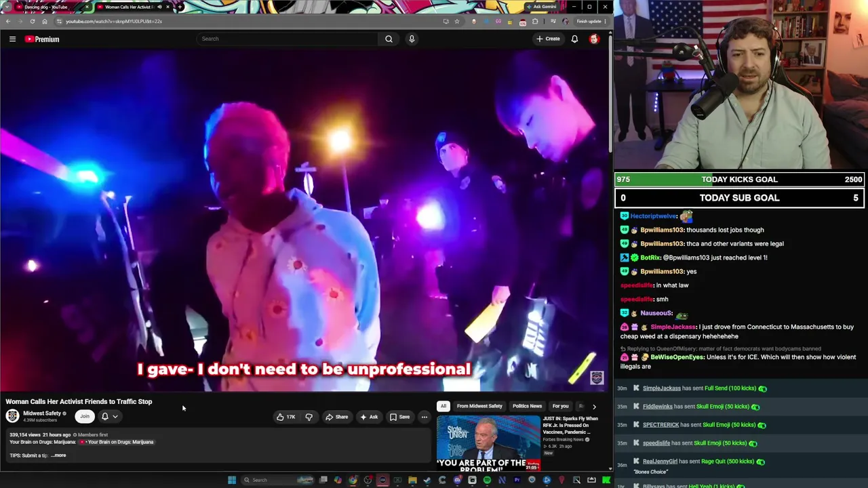Click the 339,154 views text

pyautogui.click(x=24, y=434)
